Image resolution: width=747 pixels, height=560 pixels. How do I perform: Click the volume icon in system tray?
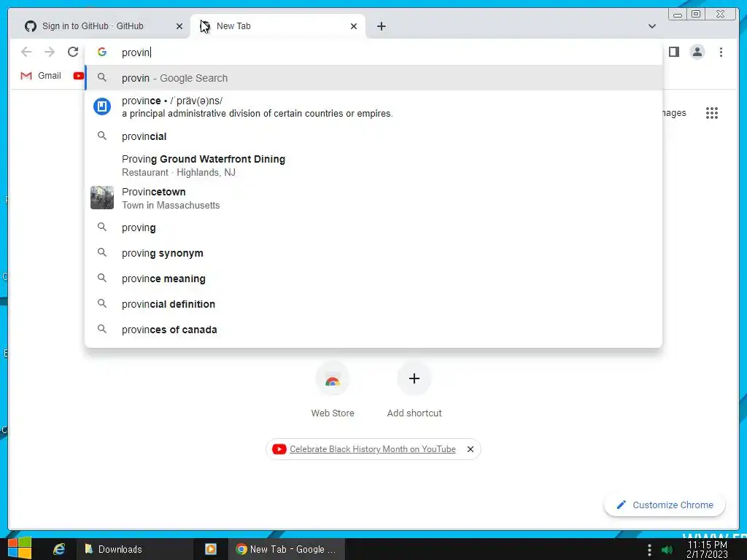point(667,550)
